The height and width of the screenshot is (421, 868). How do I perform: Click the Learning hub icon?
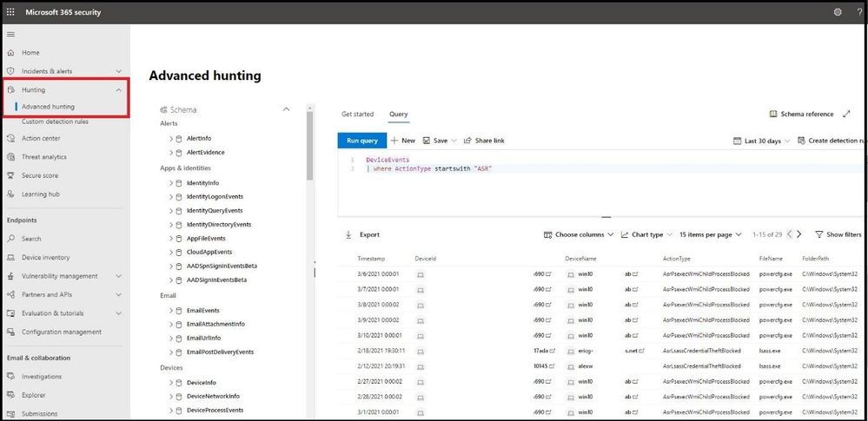[10, 194]
